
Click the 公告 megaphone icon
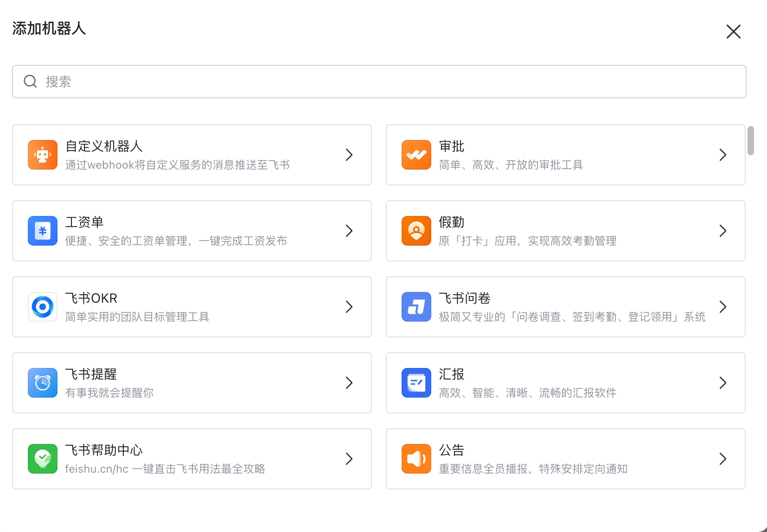416,459
